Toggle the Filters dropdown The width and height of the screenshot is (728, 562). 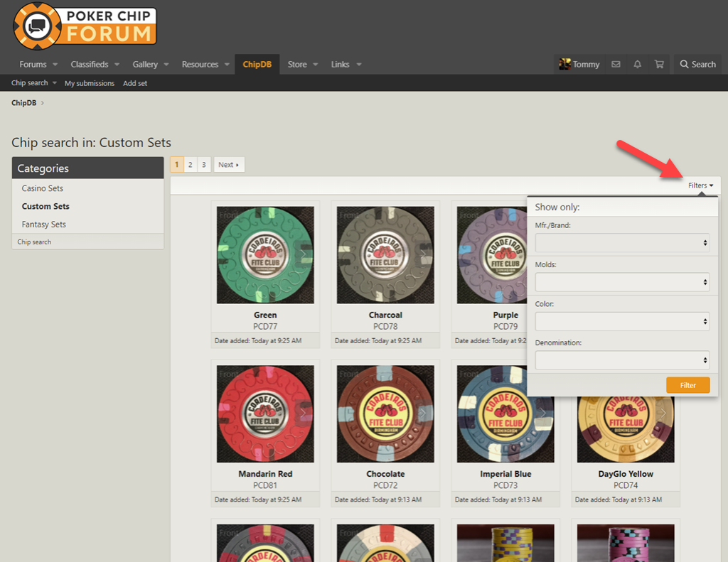(700, 185)
